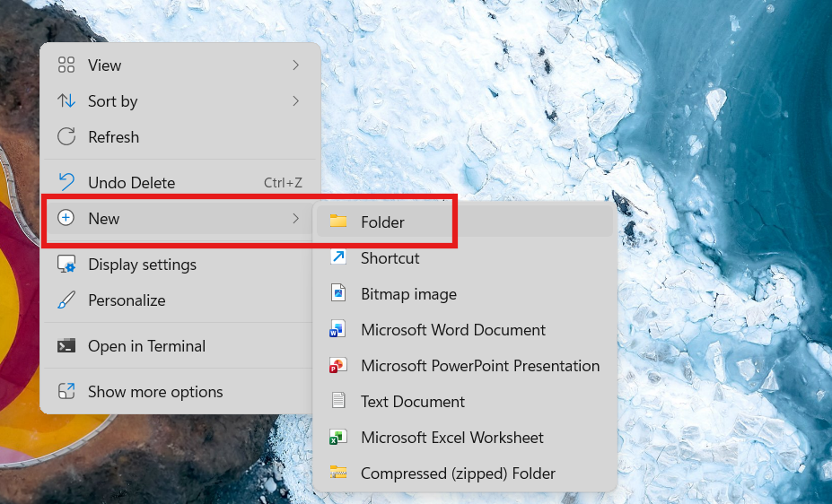Viewport: 832px width, 504px height.
Task: Click the yellow Folder icon
Action: point(338,221)
